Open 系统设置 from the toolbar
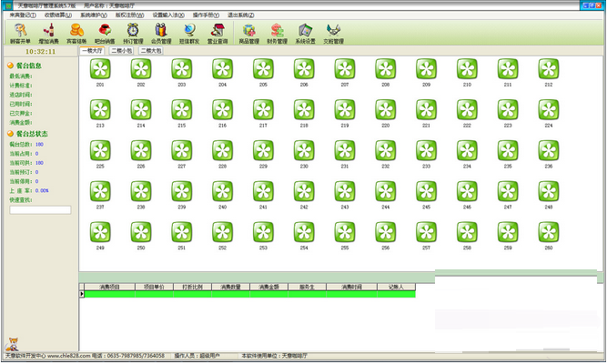Image resolution: width=607 pixels, height=364 pixels. 305,35
